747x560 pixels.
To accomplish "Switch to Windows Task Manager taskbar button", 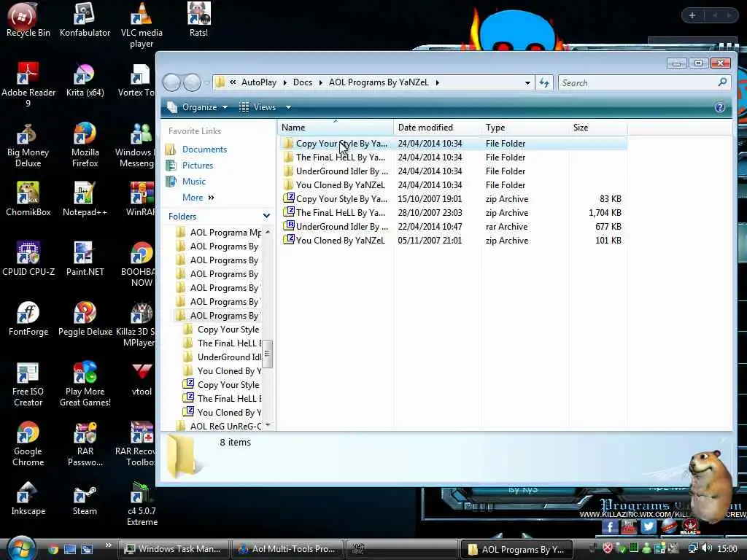I will pos(173,549).
